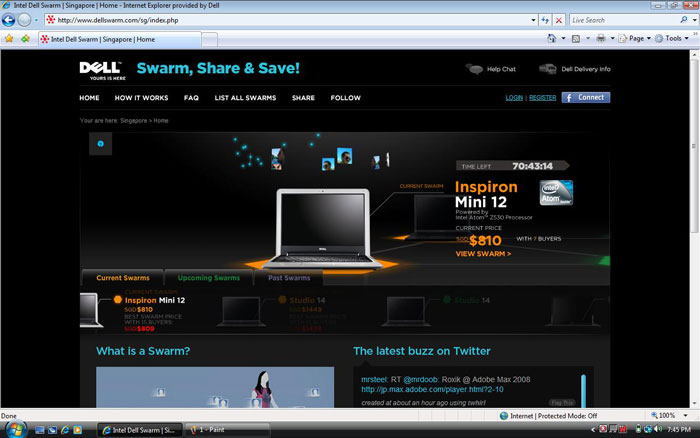Click the Switch between windows quick launch icon

click(x=52, y=430)
